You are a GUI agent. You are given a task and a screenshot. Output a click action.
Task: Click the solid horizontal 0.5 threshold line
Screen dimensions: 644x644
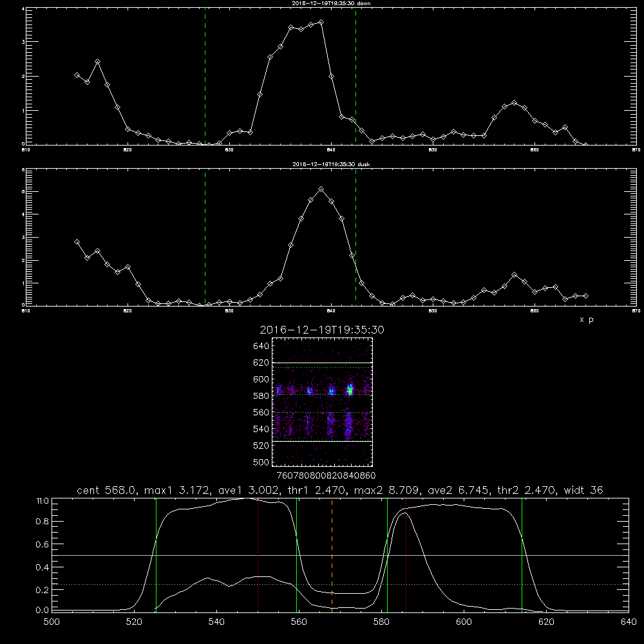click(x=340, y=555)
